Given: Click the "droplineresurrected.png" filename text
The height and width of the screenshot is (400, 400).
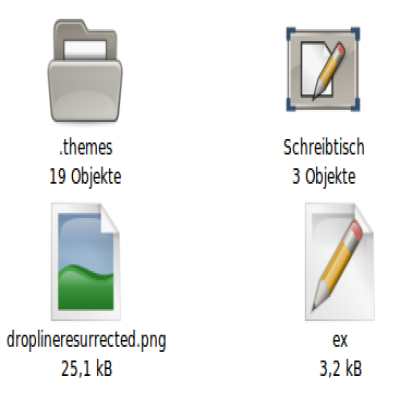Looking at the screenshot, I should pyautogui.click(x=86, y=341).
